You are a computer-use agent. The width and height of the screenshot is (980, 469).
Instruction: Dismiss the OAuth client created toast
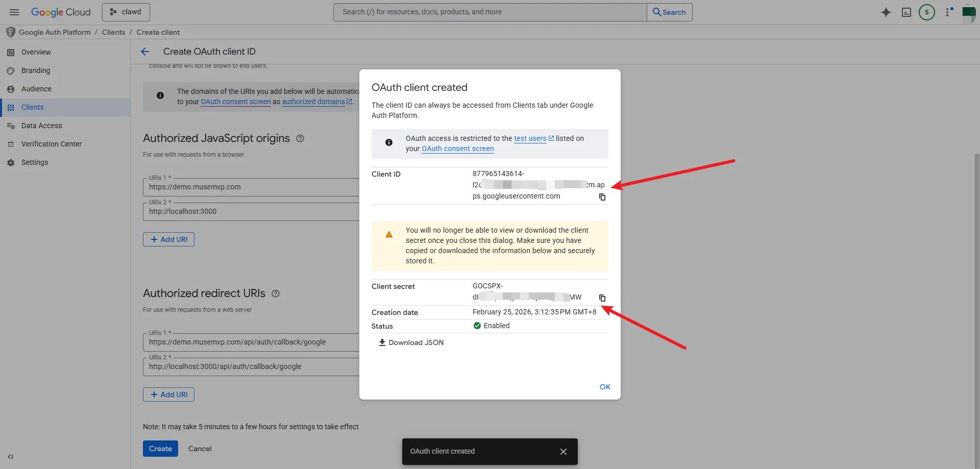click(563, 452)
